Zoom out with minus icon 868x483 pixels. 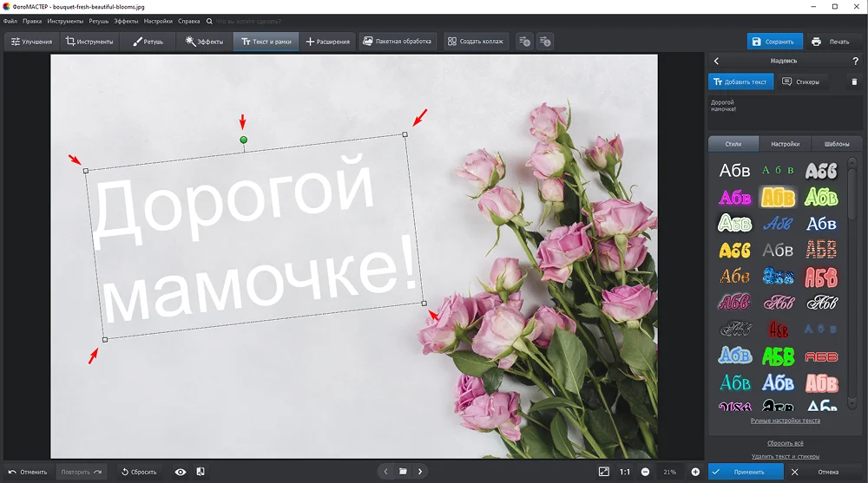[x=646, y=472]
